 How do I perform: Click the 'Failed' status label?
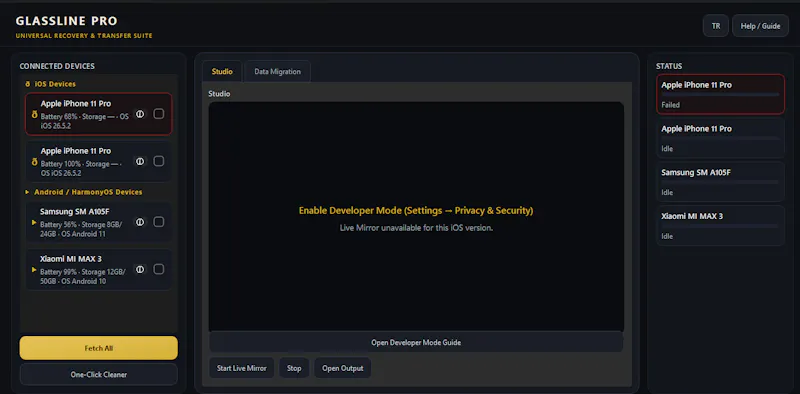(x=670, y=105)
